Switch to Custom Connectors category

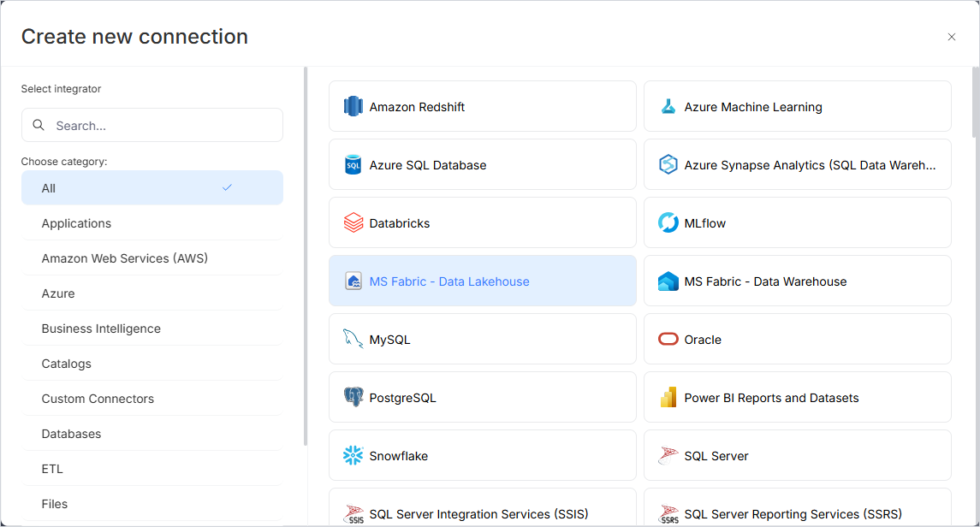pyautogui.click(x=98, y=399)
